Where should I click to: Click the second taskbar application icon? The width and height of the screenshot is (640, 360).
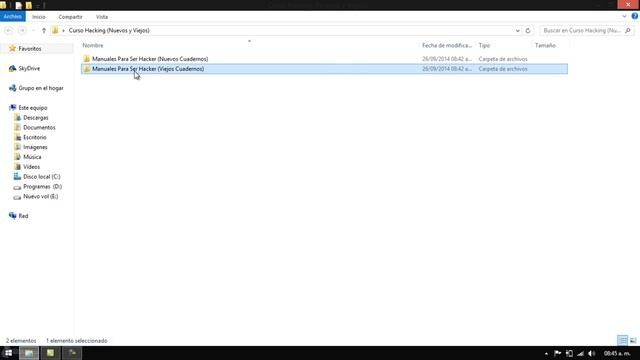50,353
